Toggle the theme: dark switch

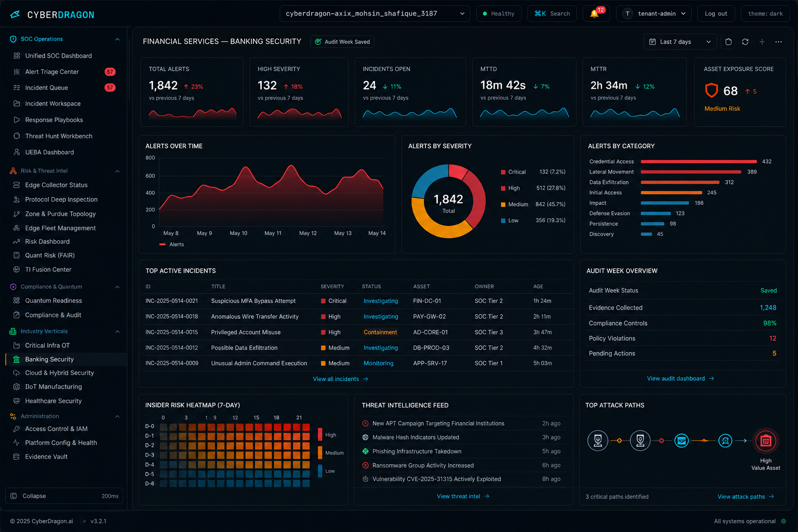[765, 14]
